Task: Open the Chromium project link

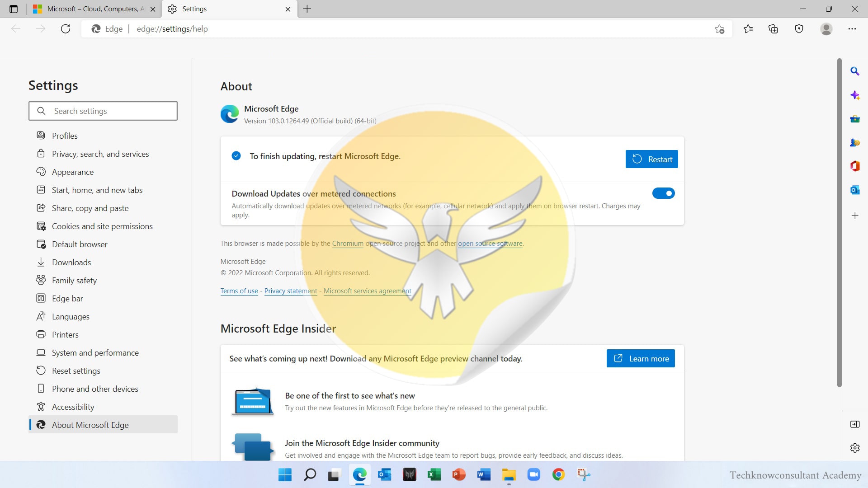Action: [347, 244]
